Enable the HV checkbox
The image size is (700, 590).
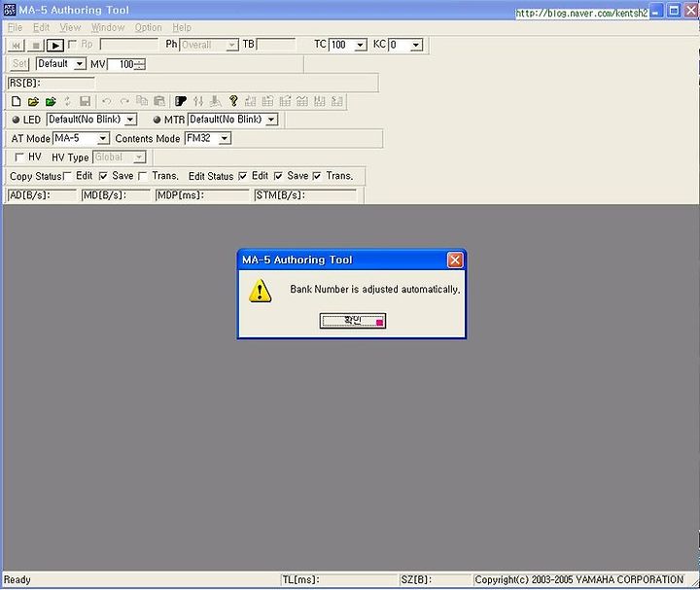(19, 157)
